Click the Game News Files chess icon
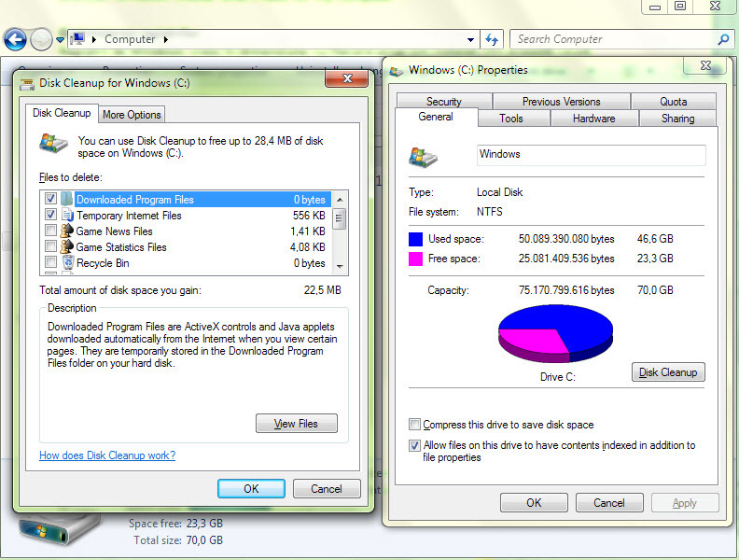Image resolution: width=739 pixels, height=560 pixels. coord(67,231)
